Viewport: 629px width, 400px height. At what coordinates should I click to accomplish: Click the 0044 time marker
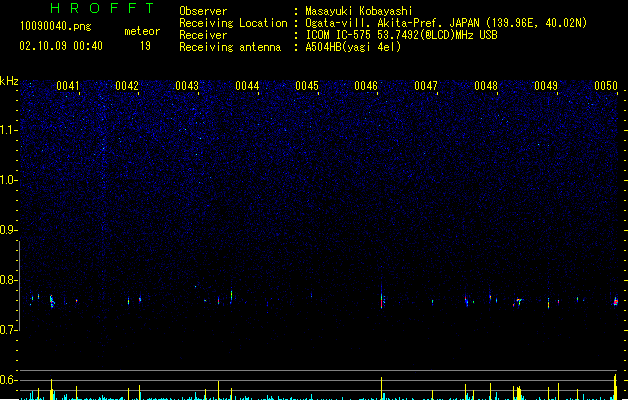pos(247,86)
